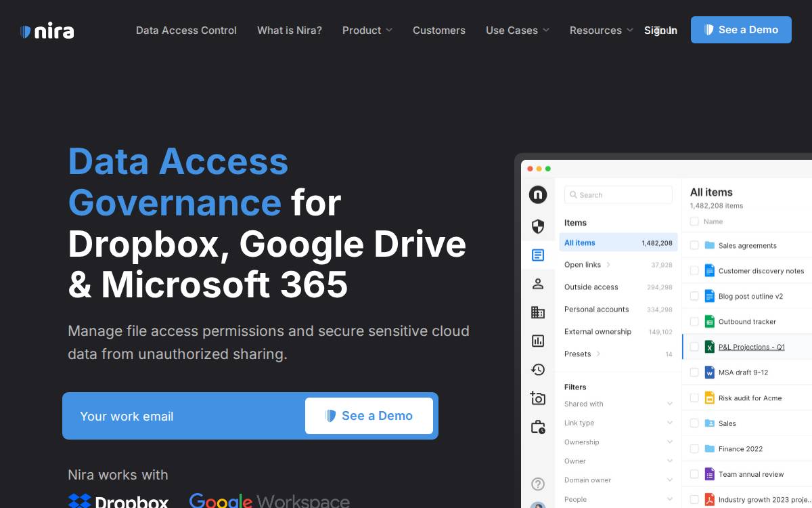Viewport: 812px width, 508px height.
Task: Click Team annual review form icon
Action: (x=710, y=474)
